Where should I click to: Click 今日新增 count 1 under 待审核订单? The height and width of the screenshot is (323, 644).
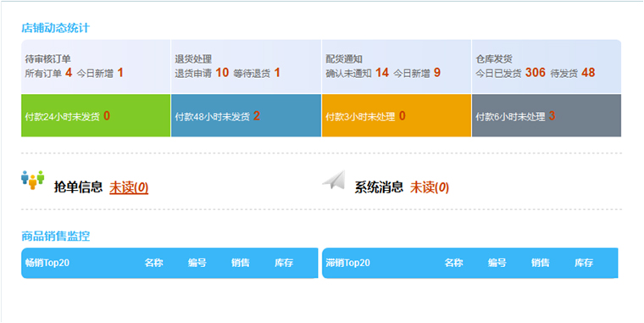point(120,73)
